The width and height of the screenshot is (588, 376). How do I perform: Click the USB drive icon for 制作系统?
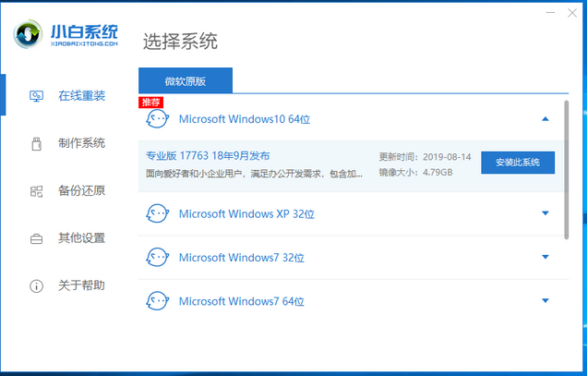[37, 143]
